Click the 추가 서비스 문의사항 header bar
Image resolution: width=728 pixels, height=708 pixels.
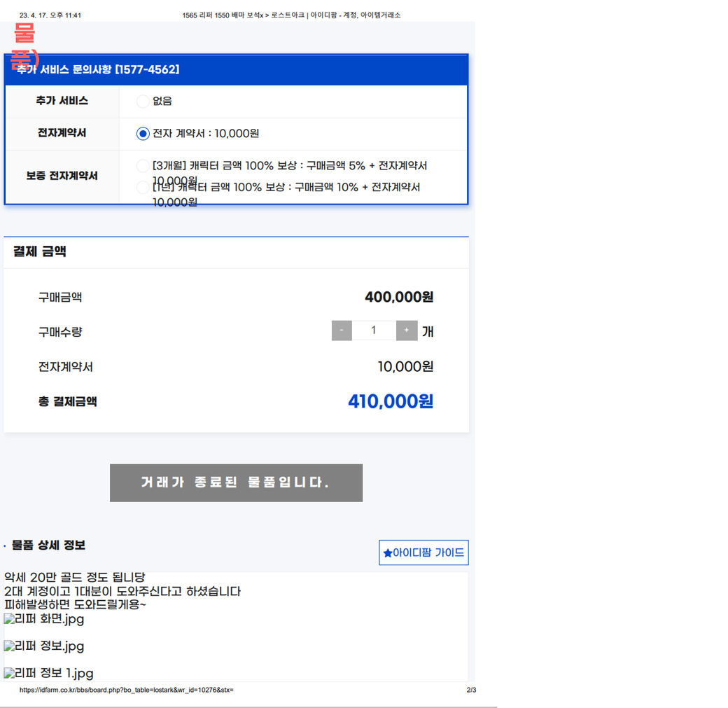pyautogui.click(x=236, y=70)
